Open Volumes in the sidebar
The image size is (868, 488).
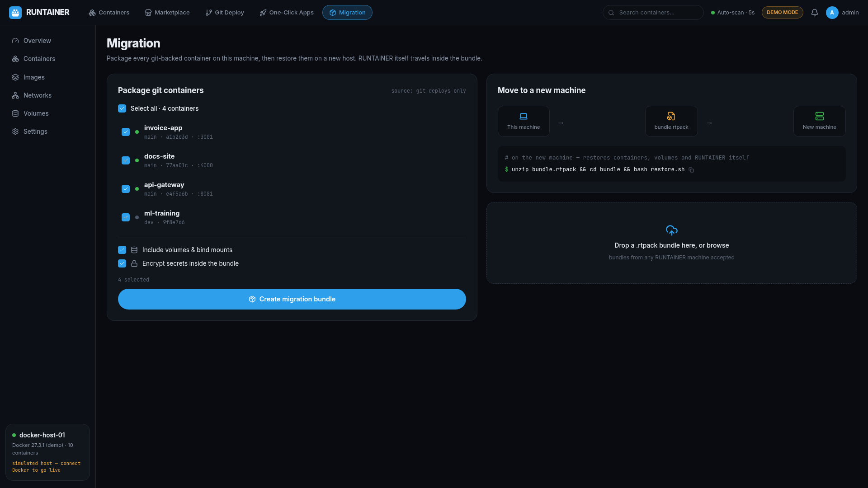[47, 113]
